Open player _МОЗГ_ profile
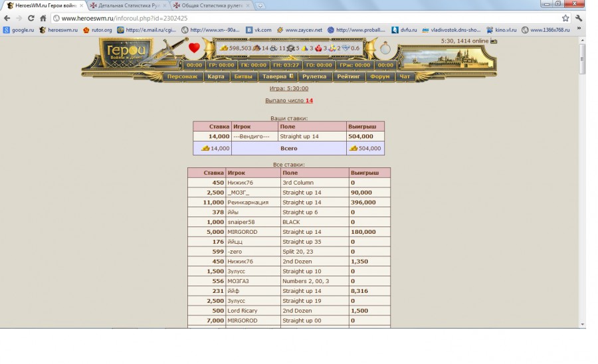Screen dimensions: 598x364 click(x=238, y=193)
